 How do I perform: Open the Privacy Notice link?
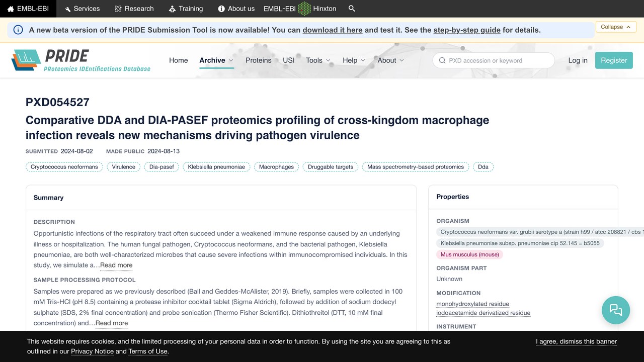[92, 351]
